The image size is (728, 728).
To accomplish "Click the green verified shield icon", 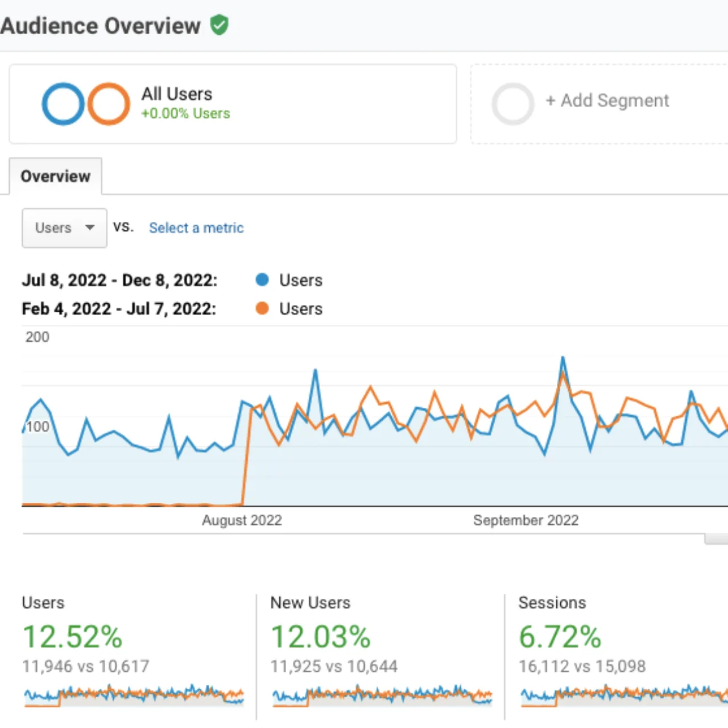I will 219,25.
